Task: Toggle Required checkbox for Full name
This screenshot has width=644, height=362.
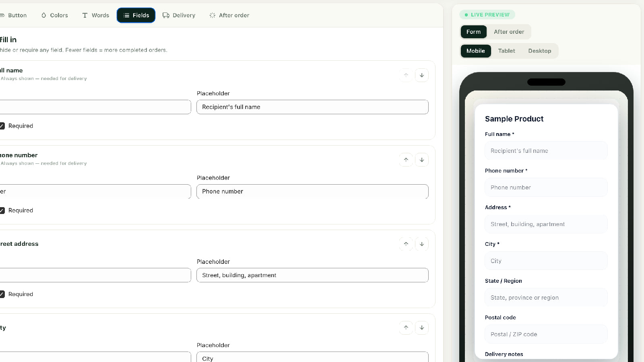Action: 2,126
